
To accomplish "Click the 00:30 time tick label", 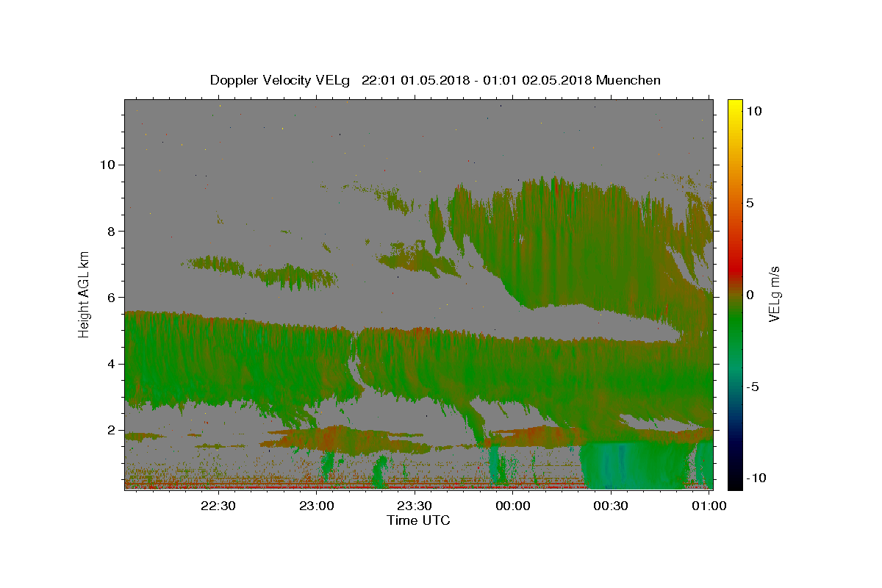I will tap(610, 506).
